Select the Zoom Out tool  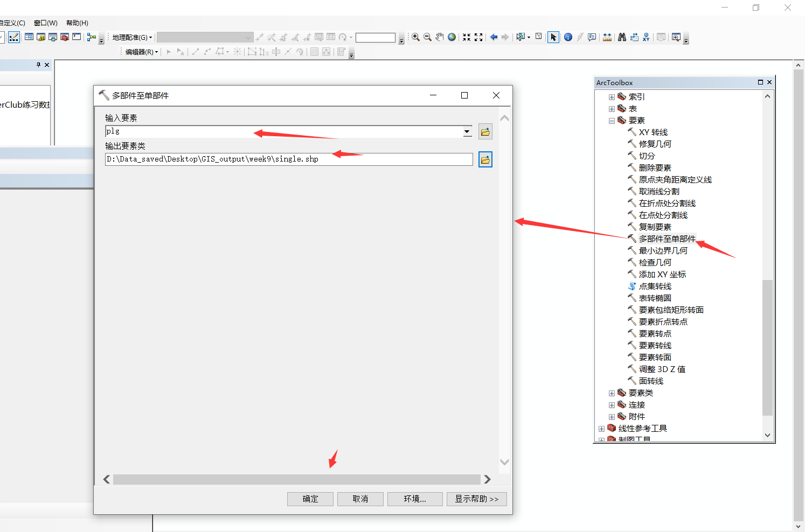pos(427,37)
